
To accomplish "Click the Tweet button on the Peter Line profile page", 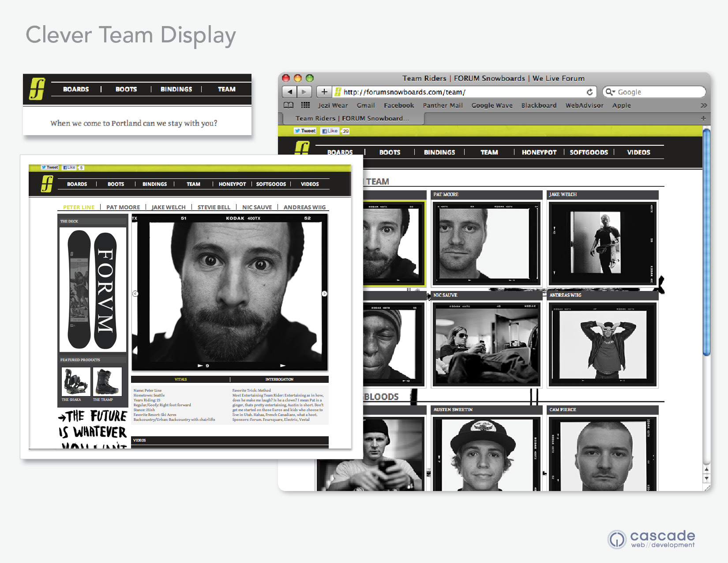I will pyautogui.click(x=49, y=167).
